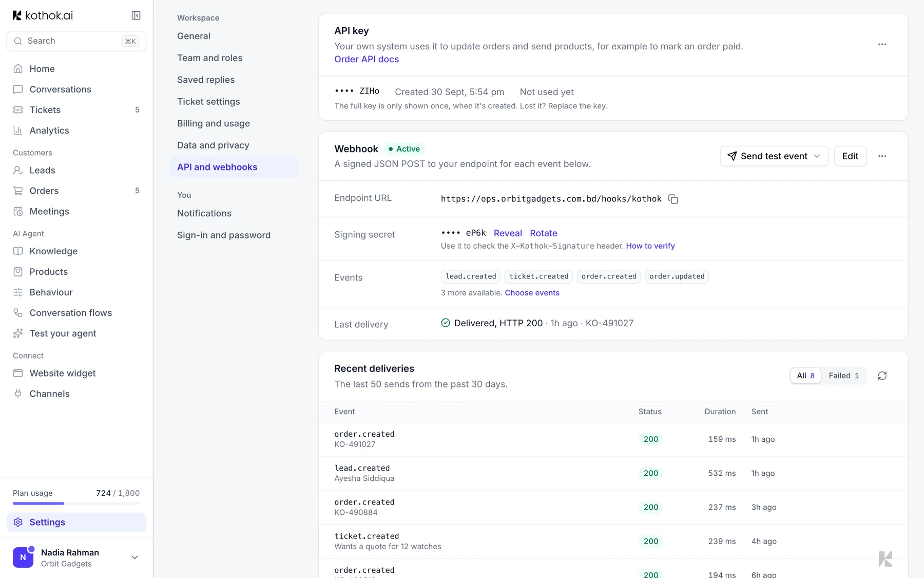Focus the Search field
This screenshot has height=578, width=924.
(x=76, y=41)
